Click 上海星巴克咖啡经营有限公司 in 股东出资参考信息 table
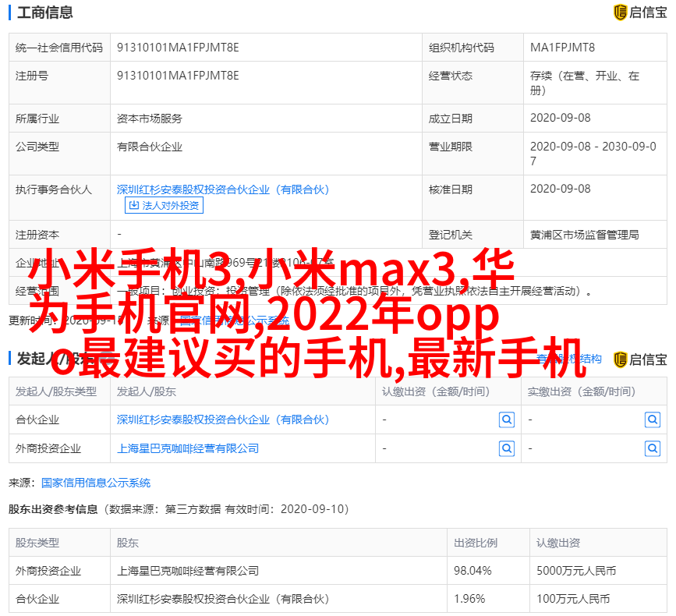The image size is (676, 616). point(188,571)
